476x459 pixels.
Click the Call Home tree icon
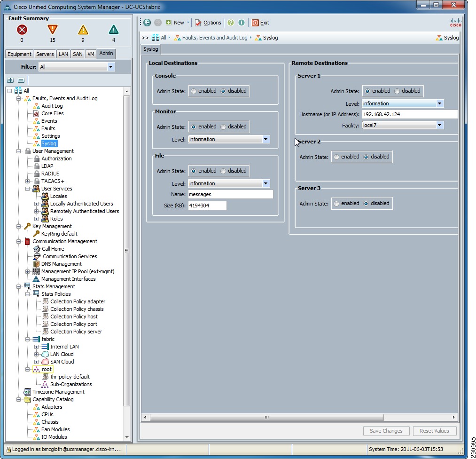pos(37,249)
